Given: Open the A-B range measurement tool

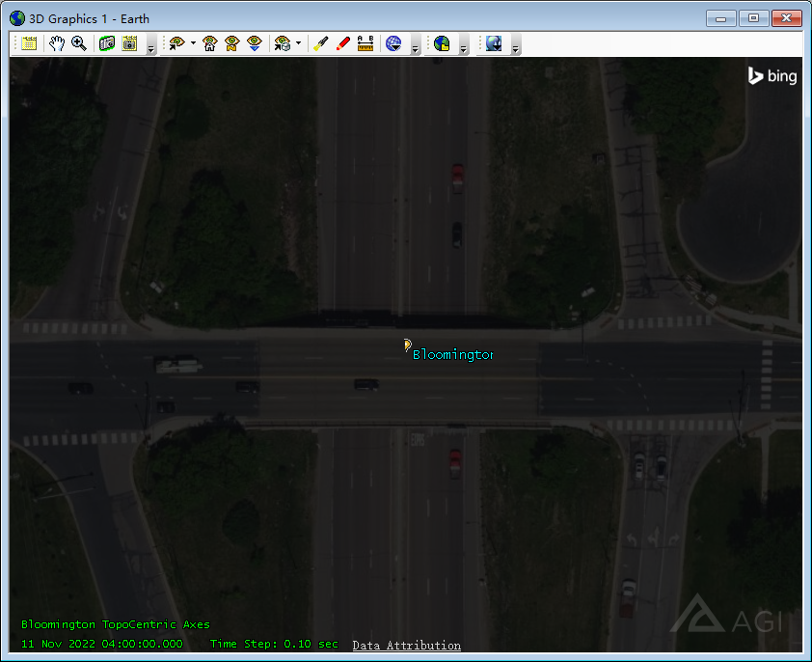Looking at the screenshot, I should (365, 43).
